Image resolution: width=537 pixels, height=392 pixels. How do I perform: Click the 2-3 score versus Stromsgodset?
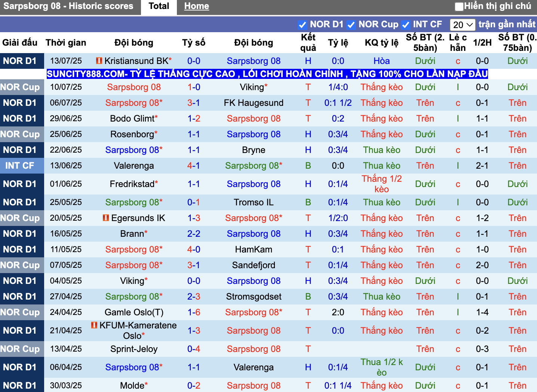pos(194,297)
